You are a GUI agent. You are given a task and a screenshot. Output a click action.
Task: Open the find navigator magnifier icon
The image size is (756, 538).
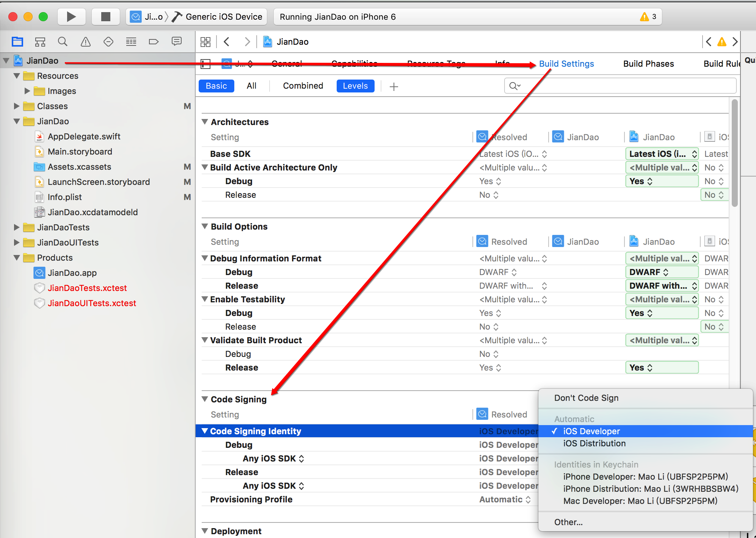coord(63,42)
